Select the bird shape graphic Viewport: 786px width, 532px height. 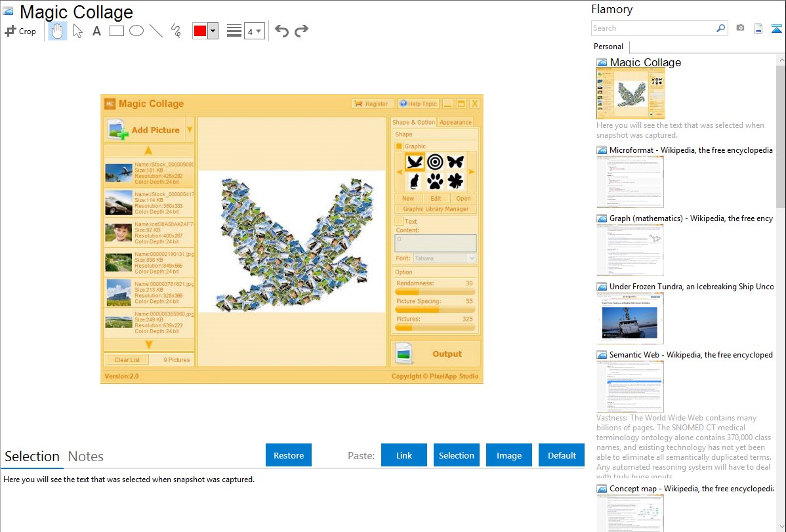415,162
